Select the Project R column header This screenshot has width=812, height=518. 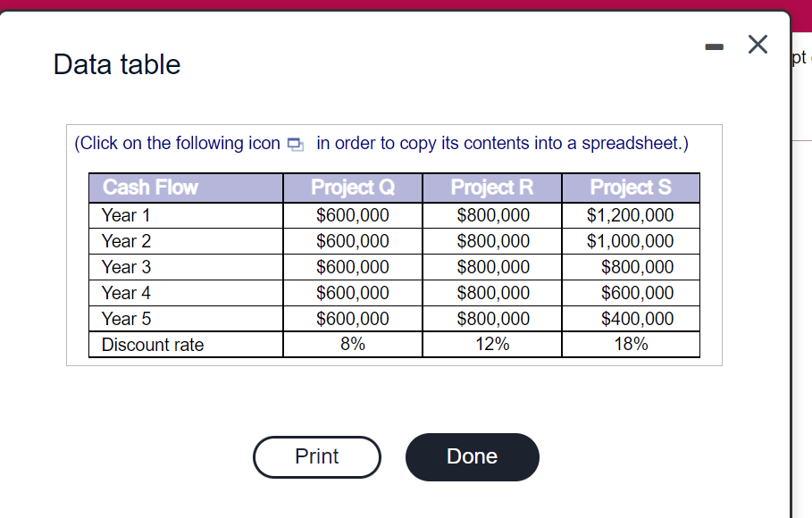pyautogui.click(x=492, y=188)
